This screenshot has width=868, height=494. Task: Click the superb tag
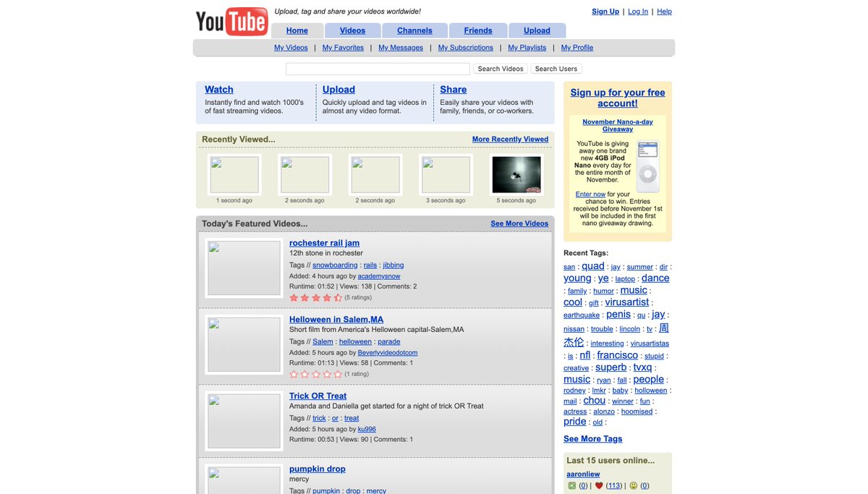tap(611, 367)
